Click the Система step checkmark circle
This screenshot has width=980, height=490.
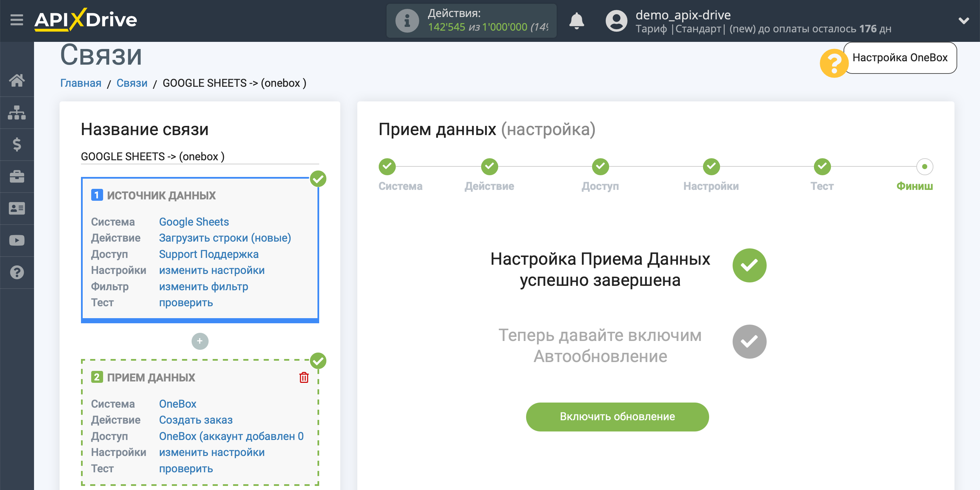tap(387, 167)
